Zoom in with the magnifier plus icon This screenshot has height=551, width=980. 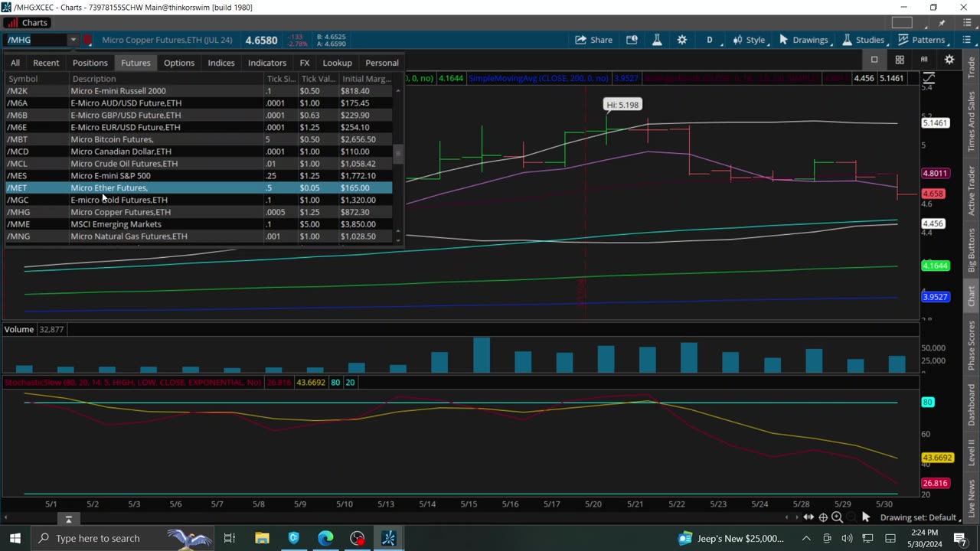click(x=838, y=517)
